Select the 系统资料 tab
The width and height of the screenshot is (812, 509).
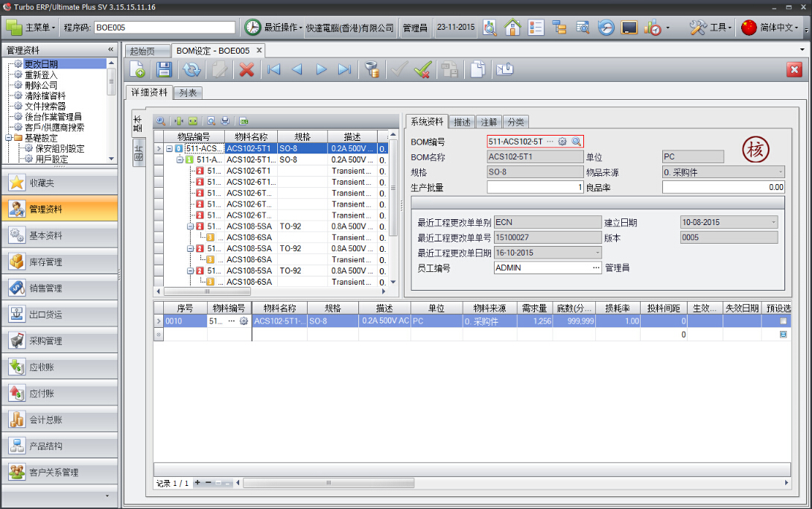[427, 121]
